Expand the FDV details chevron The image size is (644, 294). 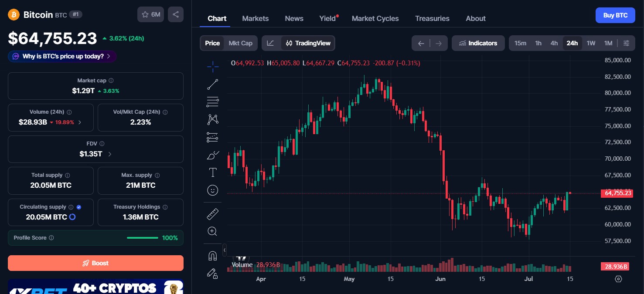[109, 154]
